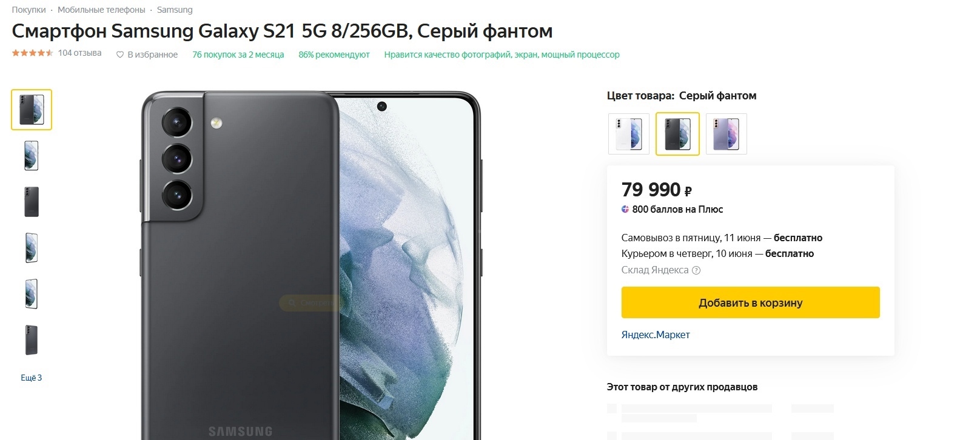Viewport: 980px width, 440px height.
Task: Select violet phantom color variant
Action: [727, 134]
